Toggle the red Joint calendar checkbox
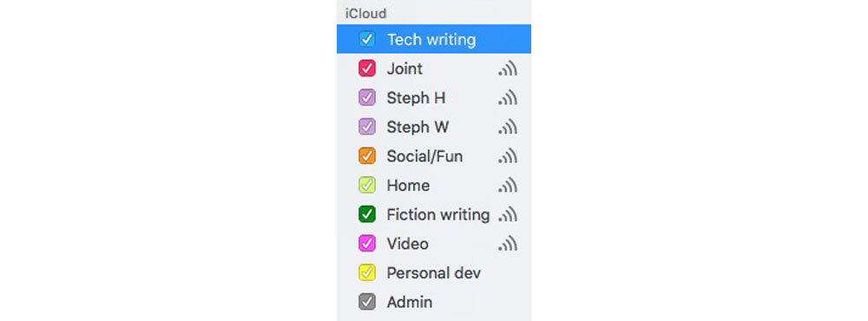 [367, 69]
